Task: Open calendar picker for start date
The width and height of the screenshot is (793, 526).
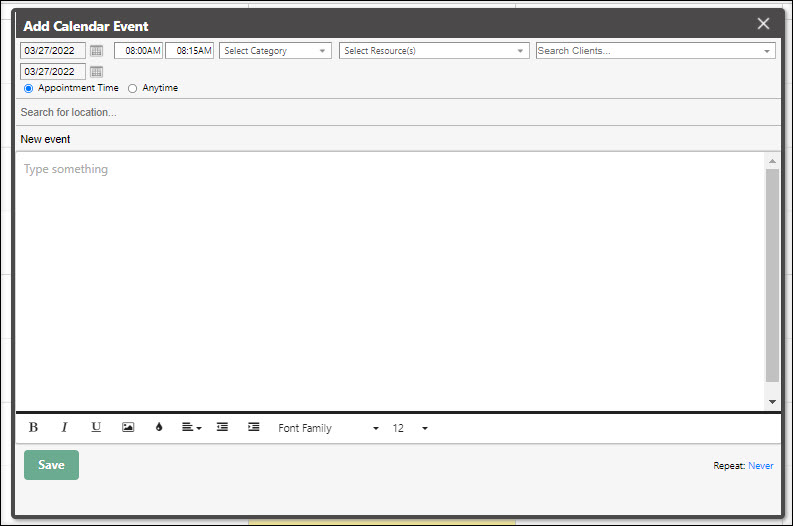Action: point(96,51)
